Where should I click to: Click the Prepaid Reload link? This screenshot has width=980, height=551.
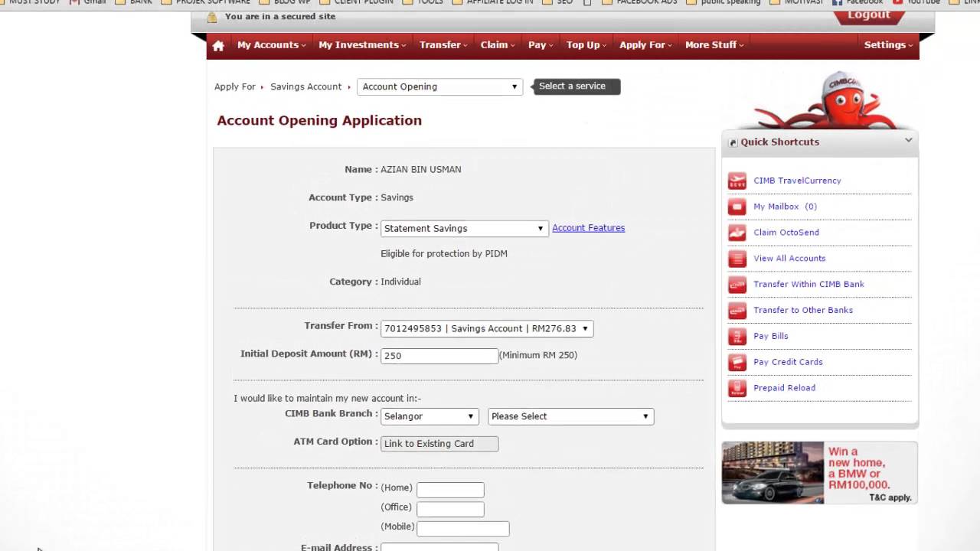click(x=785, y=388)
